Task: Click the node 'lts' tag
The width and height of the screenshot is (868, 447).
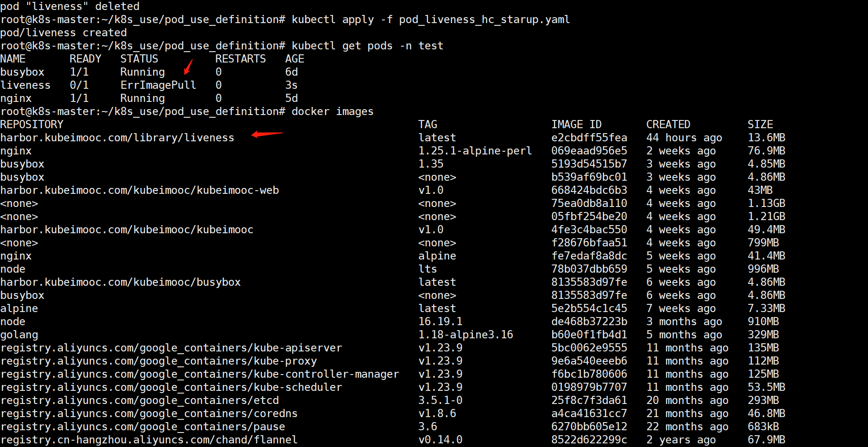Action: (428, 269)
